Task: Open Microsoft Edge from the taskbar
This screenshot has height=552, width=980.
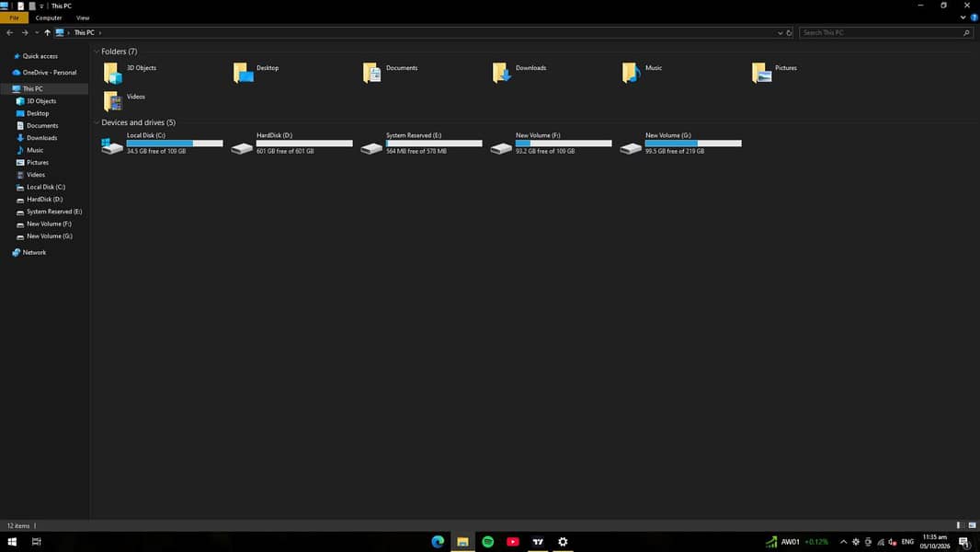Action: pyautogui.click(x=439, y=542)
